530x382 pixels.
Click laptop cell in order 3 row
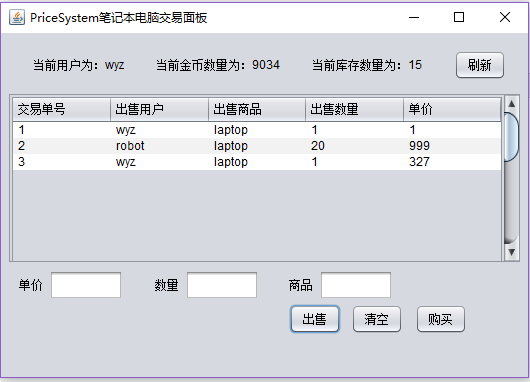pyautogui.click(x=257, y=162)
